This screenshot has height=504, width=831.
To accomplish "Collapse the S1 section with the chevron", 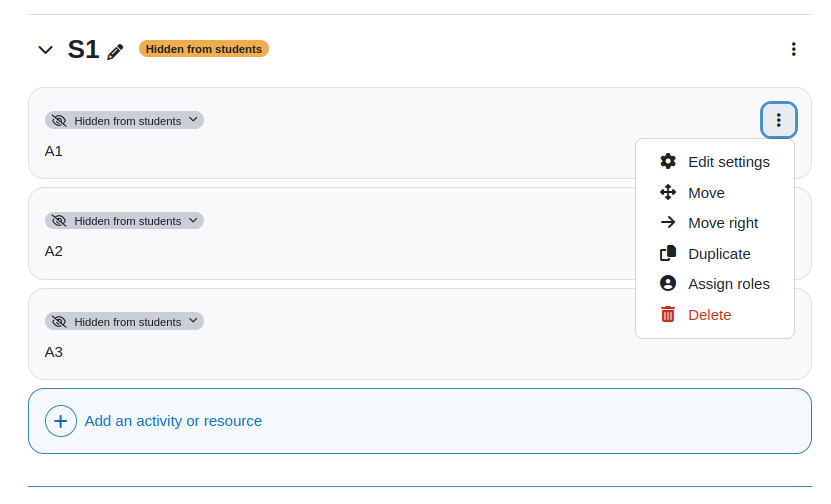I will click(46, 50).
